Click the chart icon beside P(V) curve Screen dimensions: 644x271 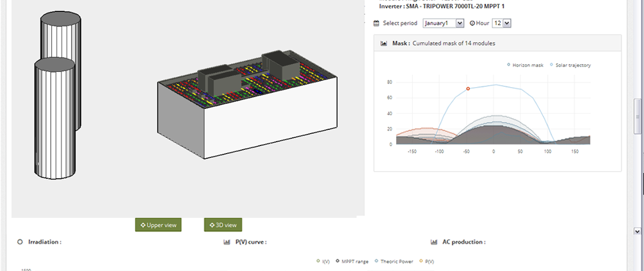click(227, 242)
